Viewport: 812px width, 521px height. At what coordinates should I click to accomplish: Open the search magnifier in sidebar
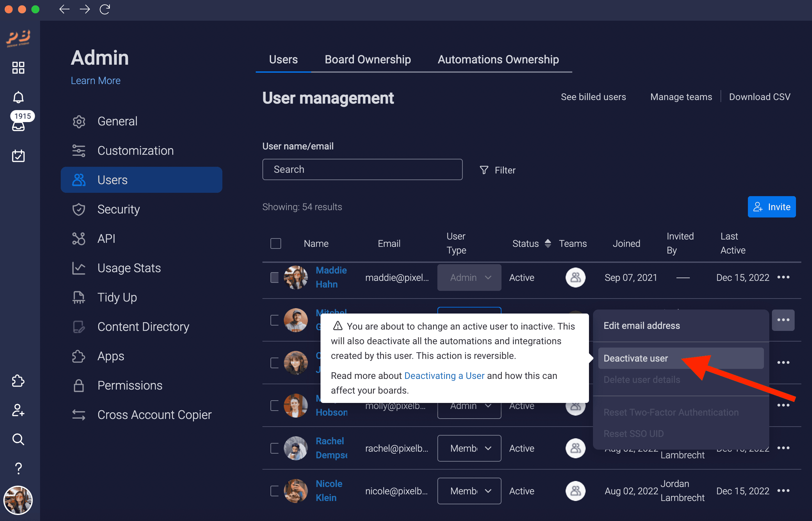18,439
